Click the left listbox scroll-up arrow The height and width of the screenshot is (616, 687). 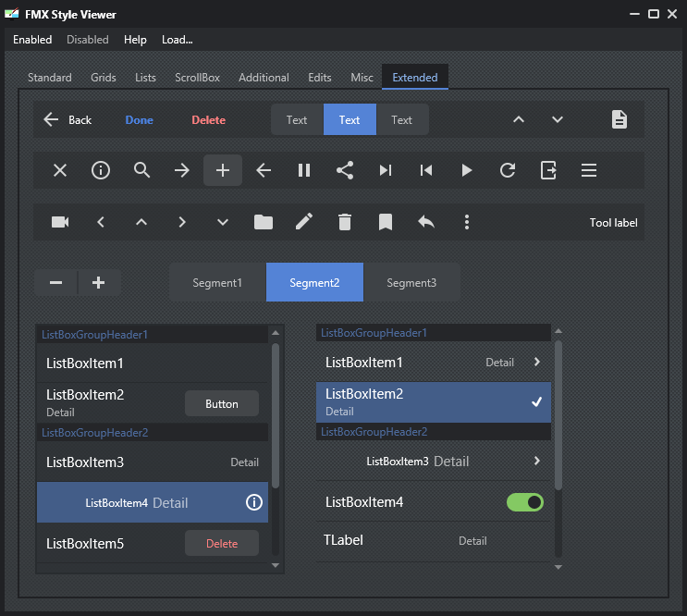[276, 333]
